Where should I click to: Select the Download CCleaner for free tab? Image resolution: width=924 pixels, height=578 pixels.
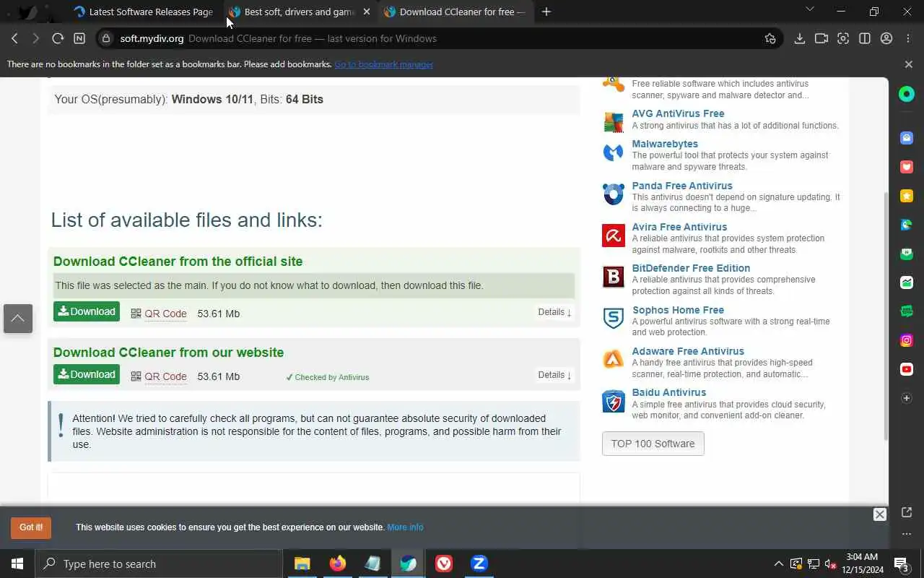[455, 12]
